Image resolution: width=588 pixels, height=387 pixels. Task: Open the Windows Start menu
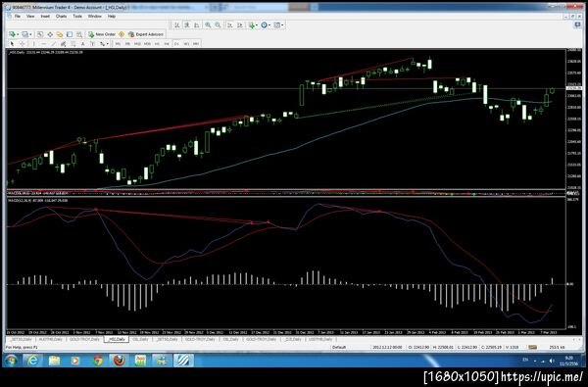(11, 361)
